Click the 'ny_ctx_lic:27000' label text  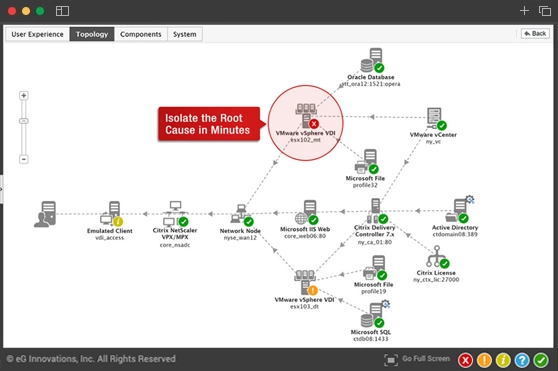[436, 280]
